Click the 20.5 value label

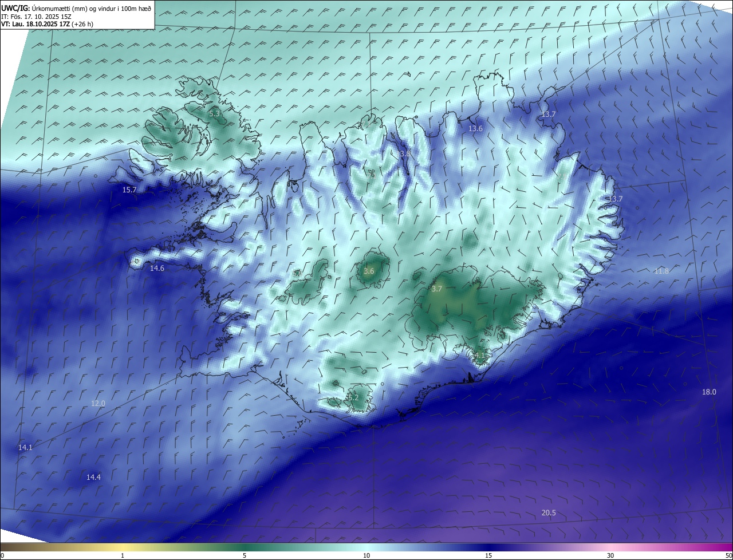[x=549, y=512]
